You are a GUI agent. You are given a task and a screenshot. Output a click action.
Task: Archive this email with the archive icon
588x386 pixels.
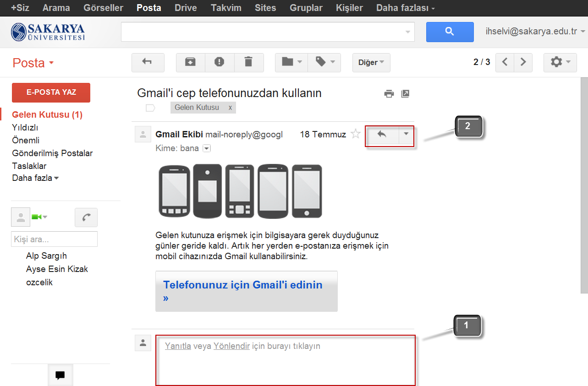190,63
